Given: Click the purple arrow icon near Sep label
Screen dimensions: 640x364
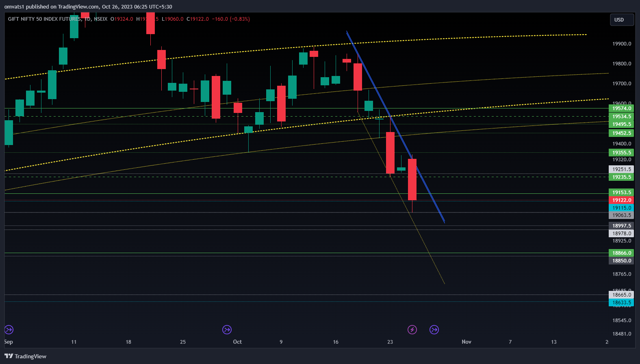Looking at the screenshot, I should pyautogui.click(x=9, y=329).
